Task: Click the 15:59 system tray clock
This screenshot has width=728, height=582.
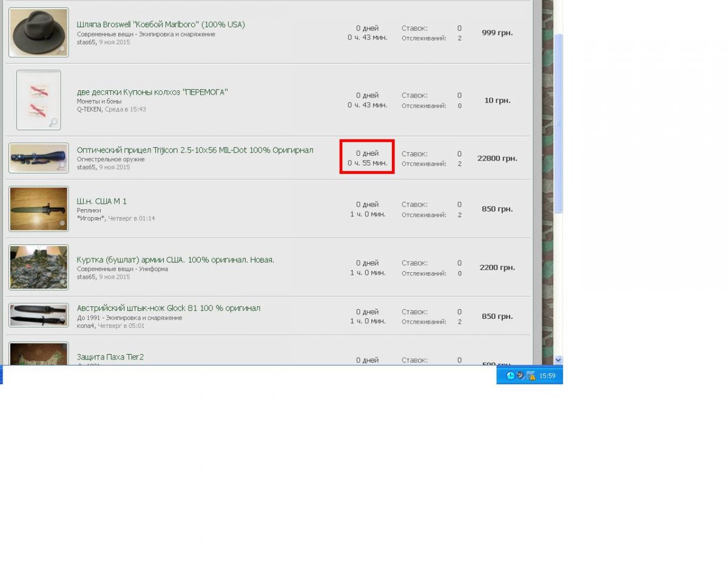Action: tap(547, 376)
